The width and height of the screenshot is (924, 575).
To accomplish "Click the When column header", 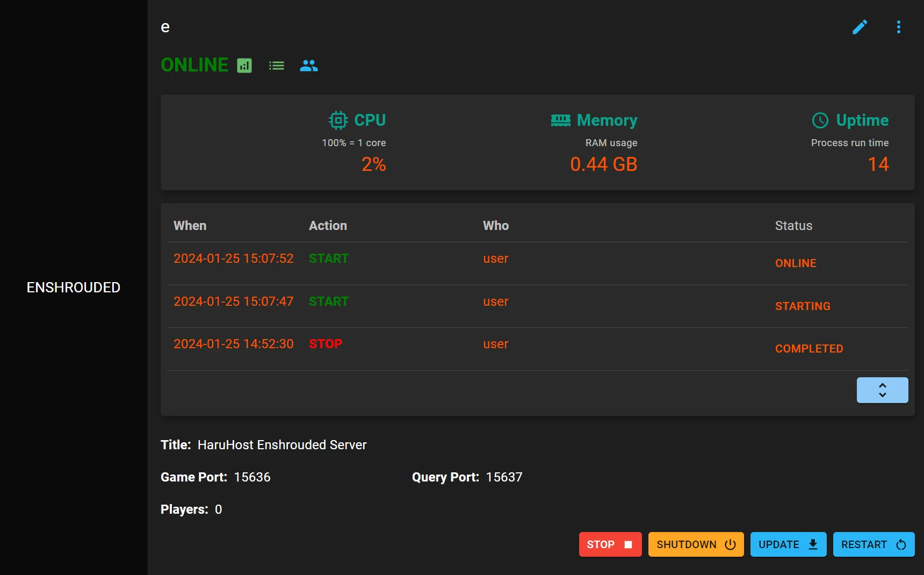I will pyautogui.click(x=190, y=226).
